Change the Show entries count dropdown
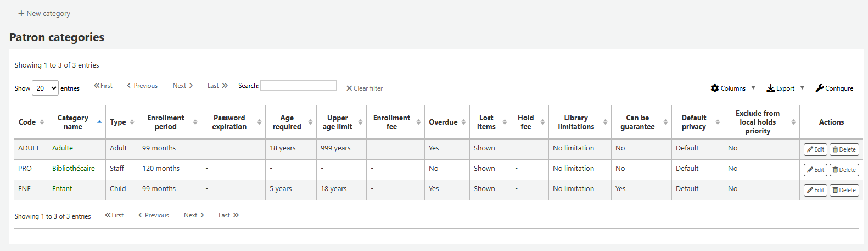 pyautogui.click(x=45, y=88)
